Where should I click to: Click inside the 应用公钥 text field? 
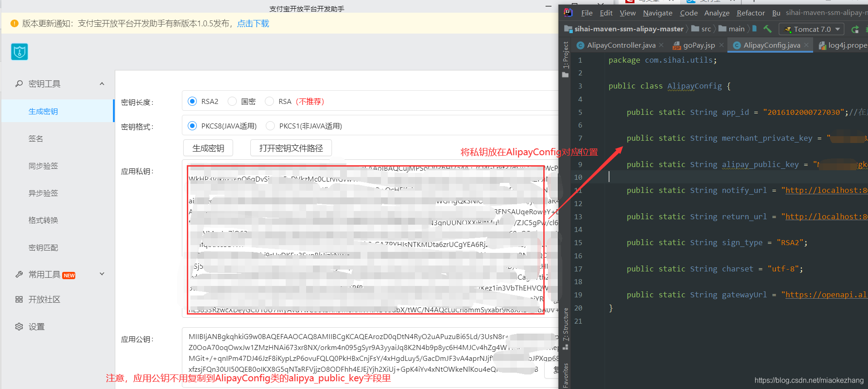pyautogui.click(x=370, y=357)
